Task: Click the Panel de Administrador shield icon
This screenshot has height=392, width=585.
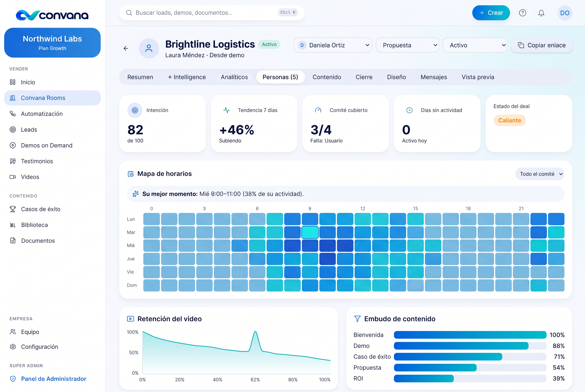Action: tap(12, 379)
